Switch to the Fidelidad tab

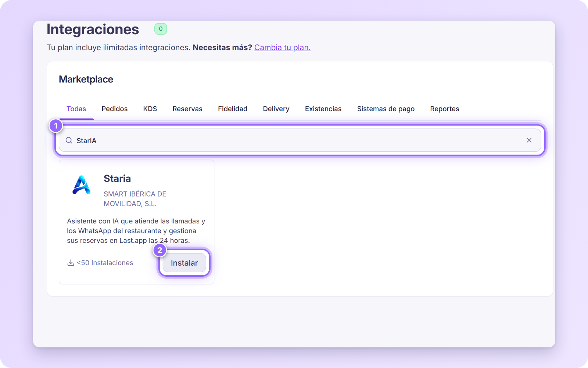point(233,109)
